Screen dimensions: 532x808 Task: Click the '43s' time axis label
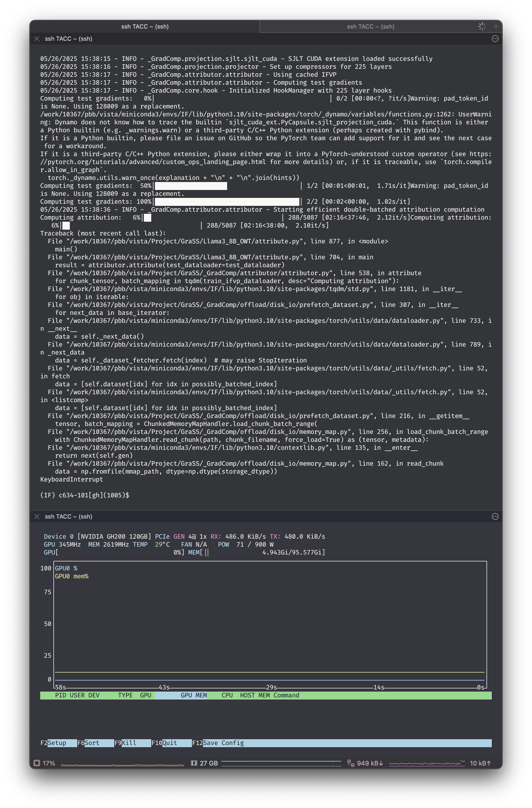164,687
